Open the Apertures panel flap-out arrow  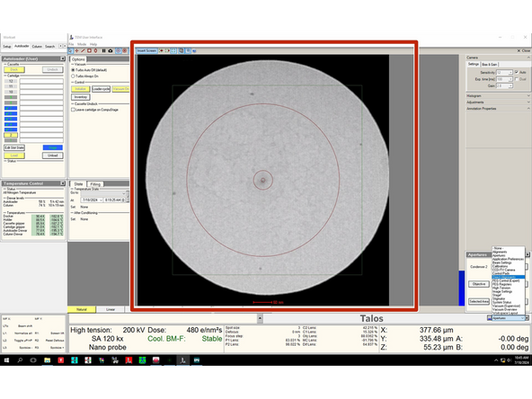pos(528,254)
